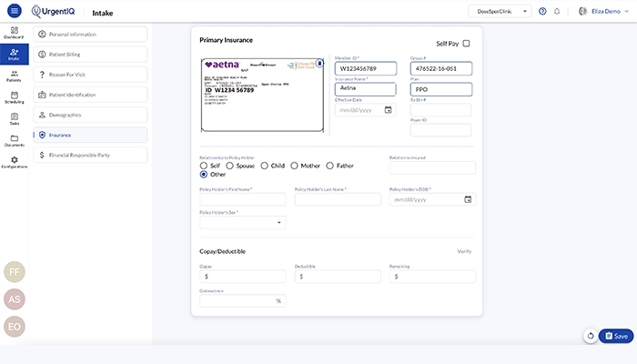Click the Verify link
Screen dimensions: 637x364
(464, 251)
